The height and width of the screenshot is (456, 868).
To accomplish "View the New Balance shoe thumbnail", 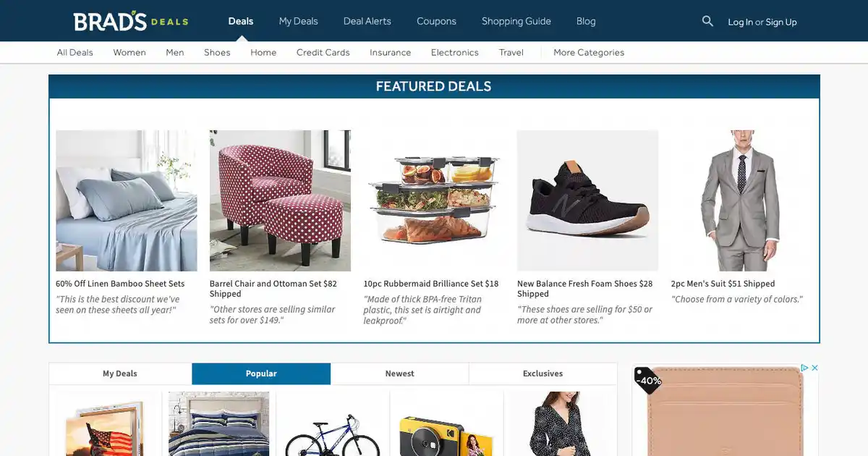I will click(587, 200).
